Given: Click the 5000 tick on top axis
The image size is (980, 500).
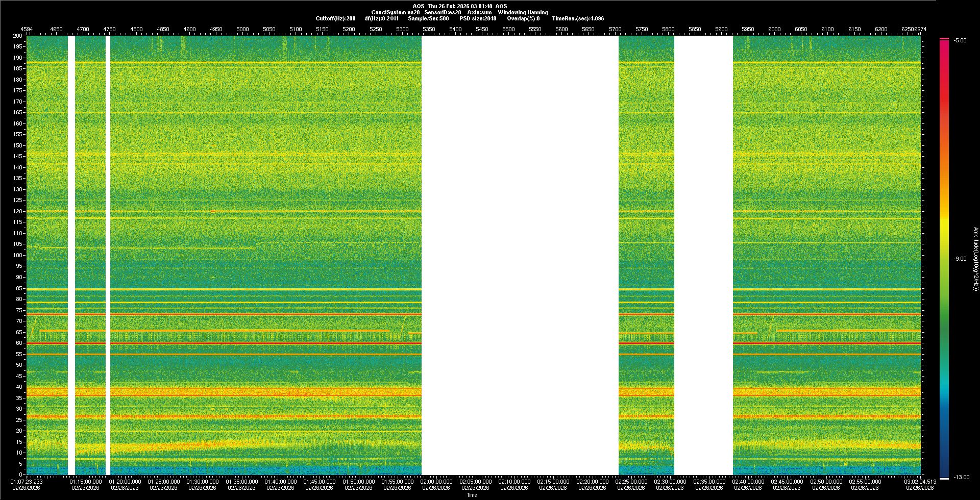Looking at the screenshot, I should click(242, 29).
